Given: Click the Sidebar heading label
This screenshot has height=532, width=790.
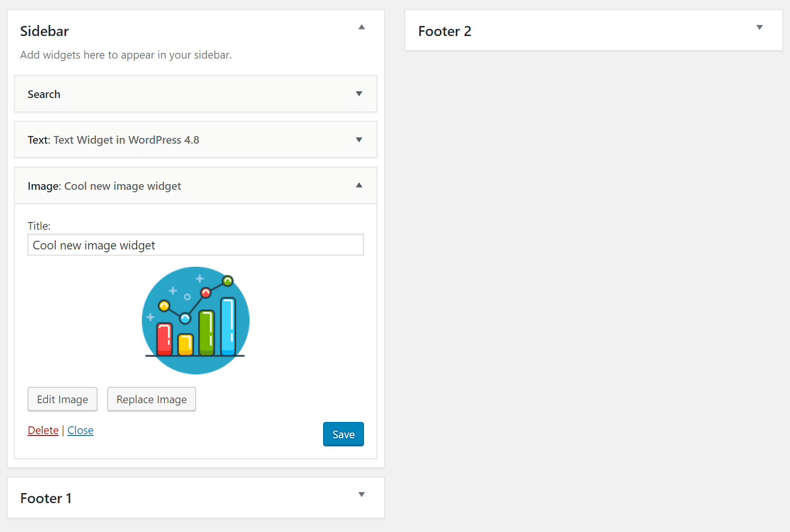Looking at the screenshot, I should pos(44,31).
